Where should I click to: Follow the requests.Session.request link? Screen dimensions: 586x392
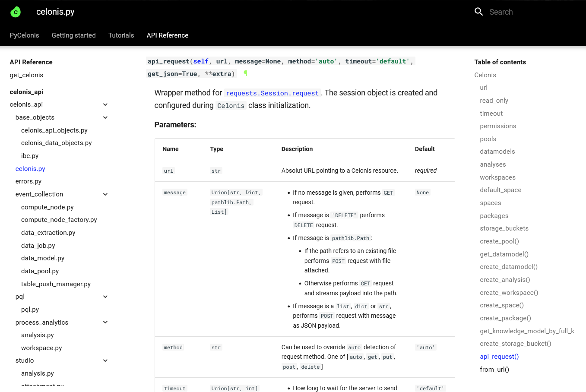272,93
